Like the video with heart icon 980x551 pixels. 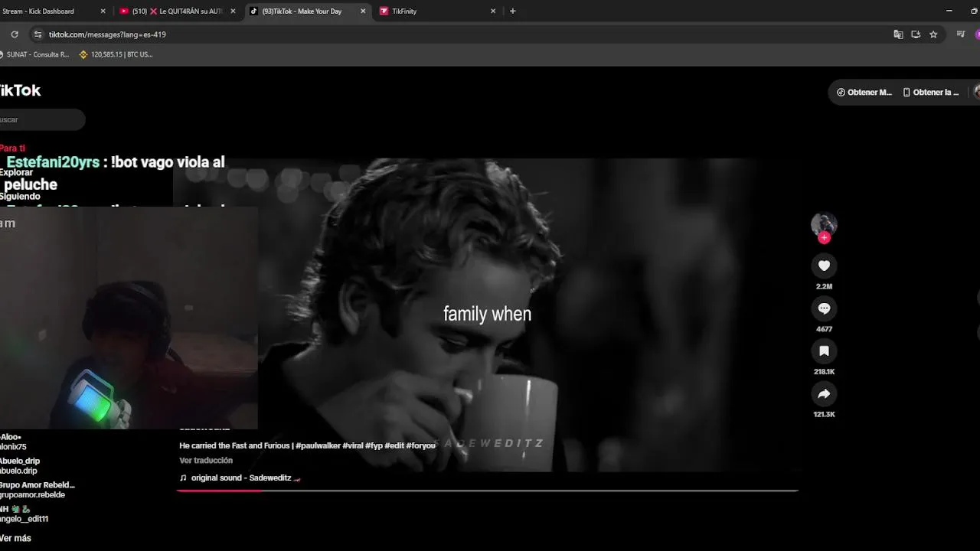click(x=824, y=266)
